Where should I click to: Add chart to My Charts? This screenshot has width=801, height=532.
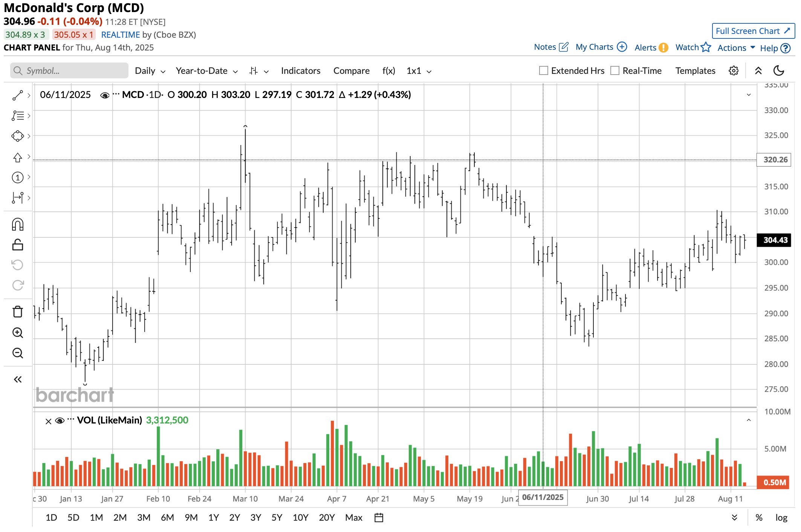[622, 47]
